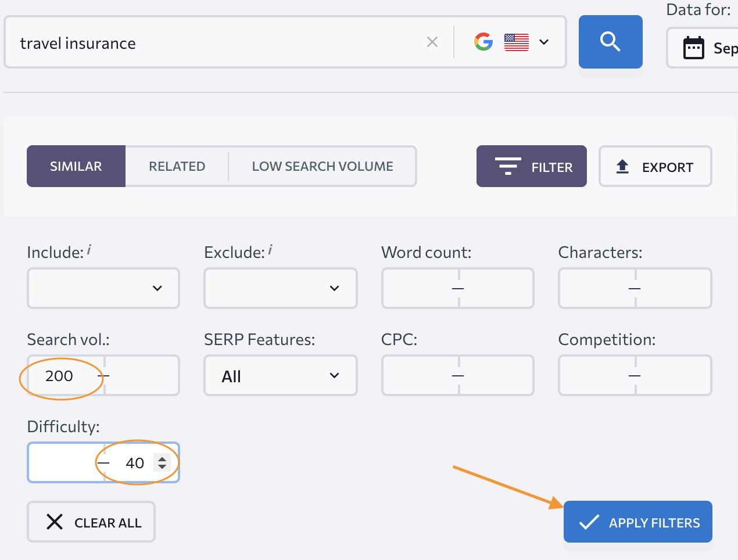Expand the language and region chevron
Image resolution: width=738 pixels, height=560 pixels.
[543, 41]
